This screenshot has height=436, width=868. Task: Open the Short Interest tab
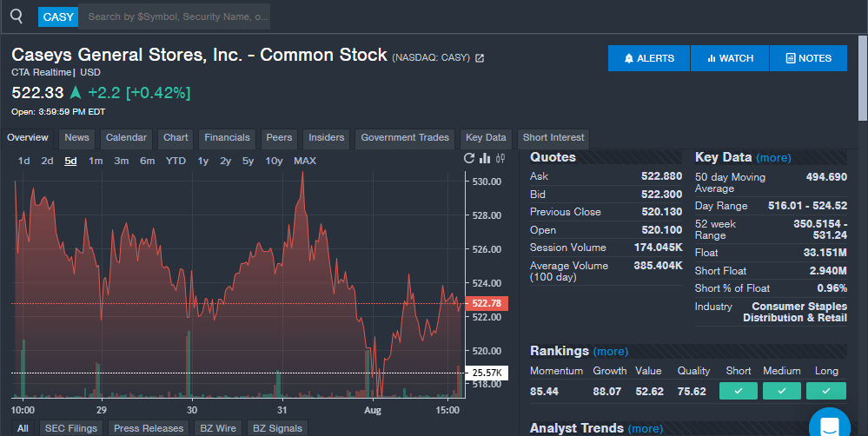coord(553,138)
